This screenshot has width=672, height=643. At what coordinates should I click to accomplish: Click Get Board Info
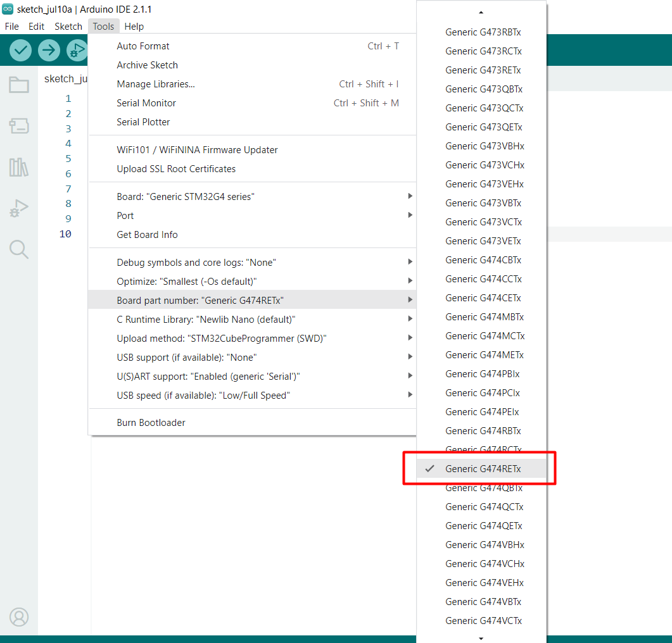(147, 235)
